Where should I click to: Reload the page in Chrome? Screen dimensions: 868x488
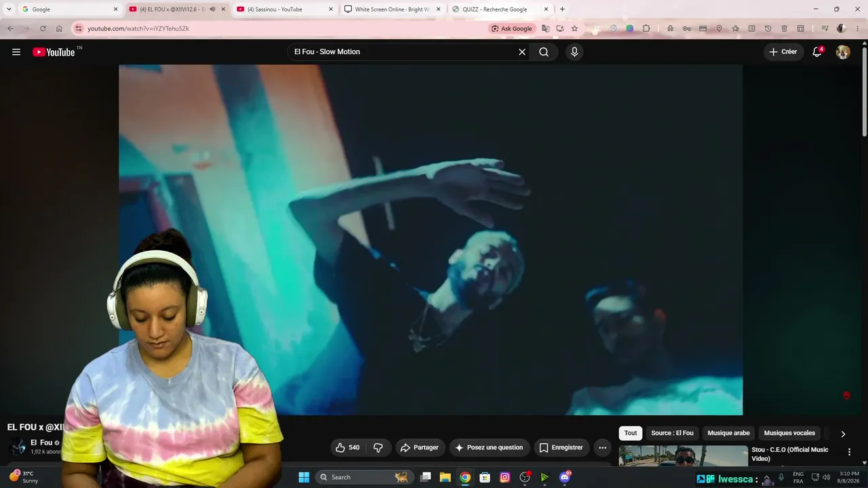pyautogui.click(x=43, y=28)
